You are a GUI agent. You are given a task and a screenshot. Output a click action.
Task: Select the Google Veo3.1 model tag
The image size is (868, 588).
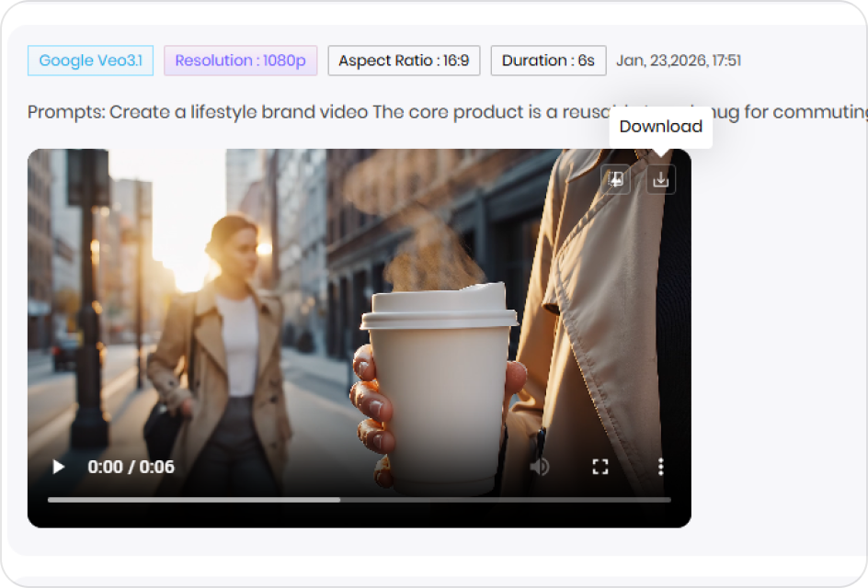(89, 60)
